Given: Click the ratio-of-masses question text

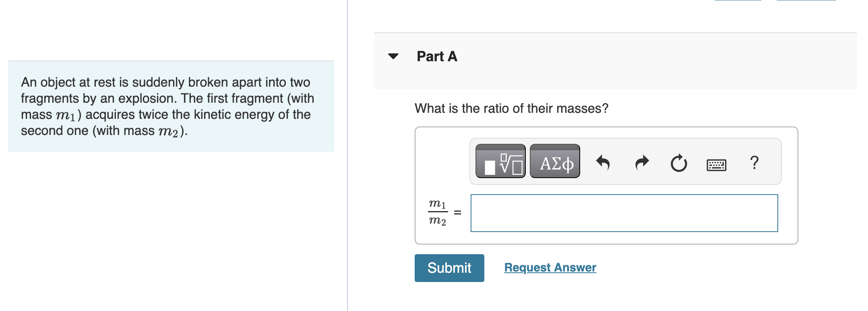Looking at the screenshot, I should point(511,108).
